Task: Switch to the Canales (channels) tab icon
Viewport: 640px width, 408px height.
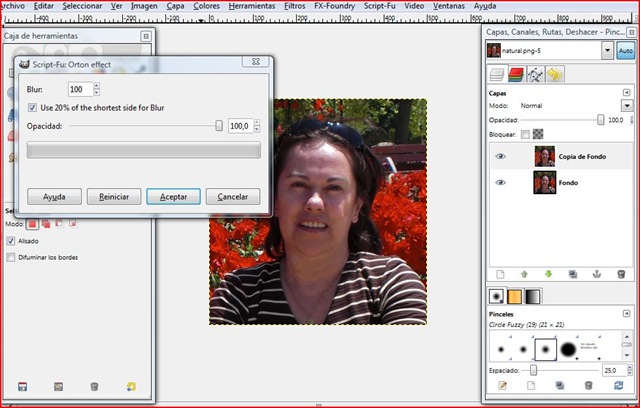Action: (516, 75)
